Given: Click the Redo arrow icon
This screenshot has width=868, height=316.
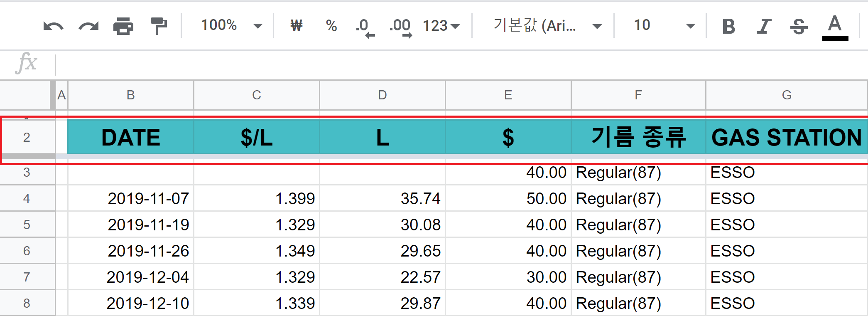Looking at the screenshot, I should pos(88,26).
